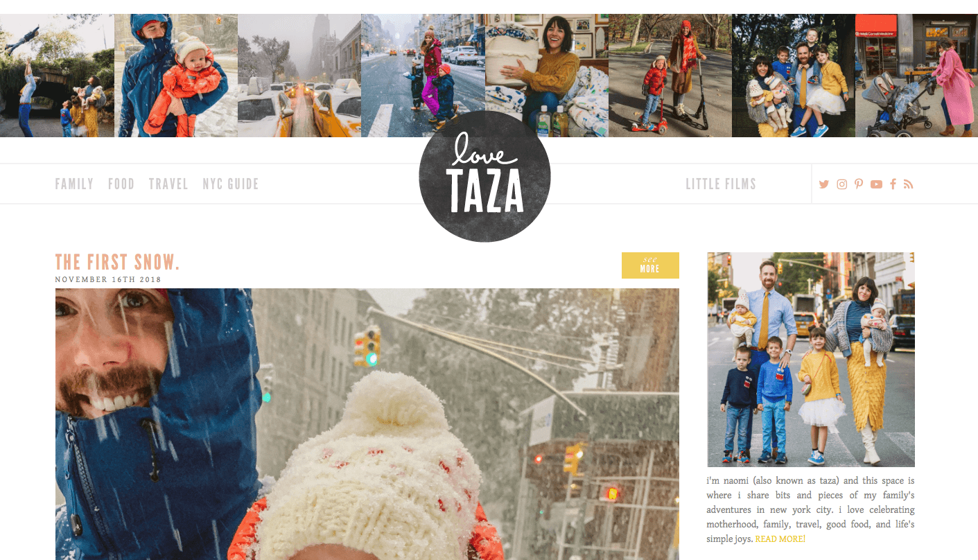978x560 pixels.
Task: Visit the Little Films page
Action: (x=721, y=184)
